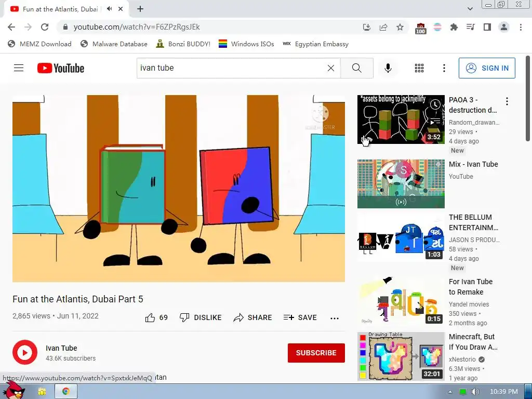
Task: Open Ivan Tube channel avatar
Action: (25, 352)
